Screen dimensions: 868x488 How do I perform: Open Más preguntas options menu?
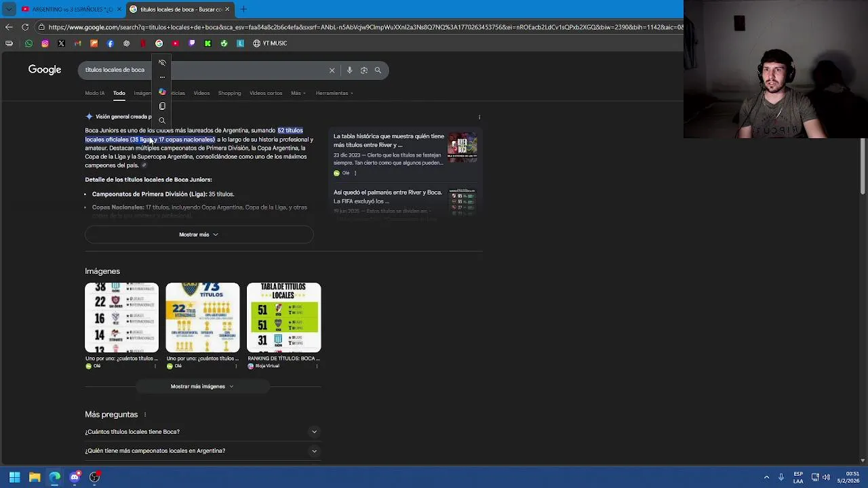click(x=144, y=415)
